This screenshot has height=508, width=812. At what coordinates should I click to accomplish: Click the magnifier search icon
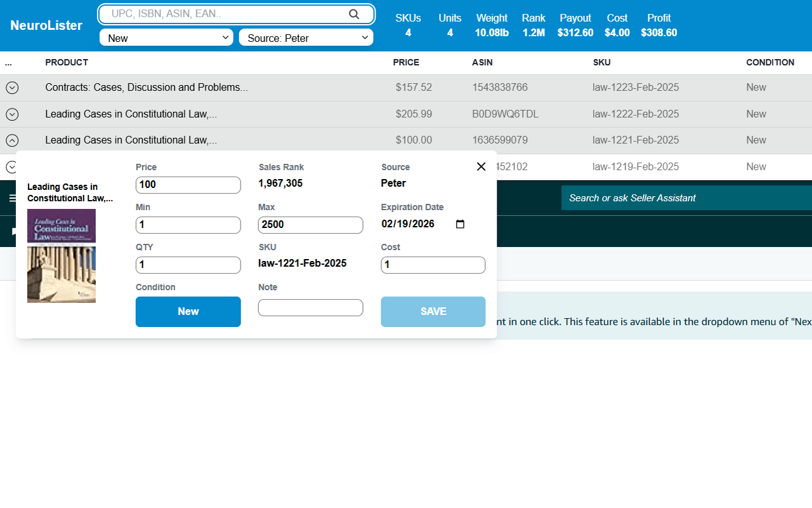354,14
